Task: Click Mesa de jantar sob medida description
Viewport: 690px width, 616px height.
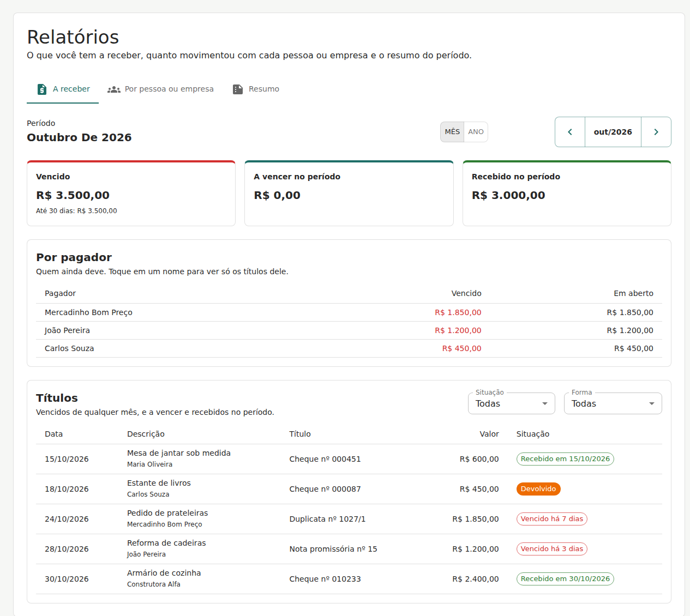Action: (x=179, y=453)
